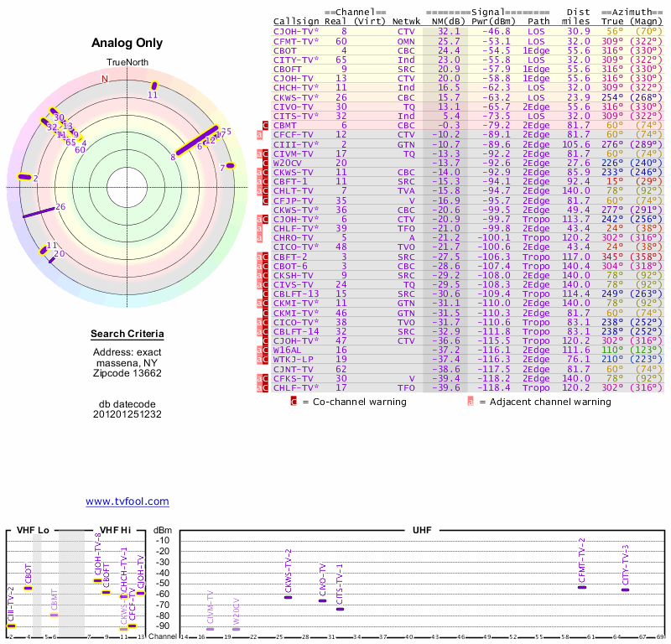The height and width of the screenshot is (644, 671).
Task: Click the red N magnetic north marker
Action: point(105,79)
